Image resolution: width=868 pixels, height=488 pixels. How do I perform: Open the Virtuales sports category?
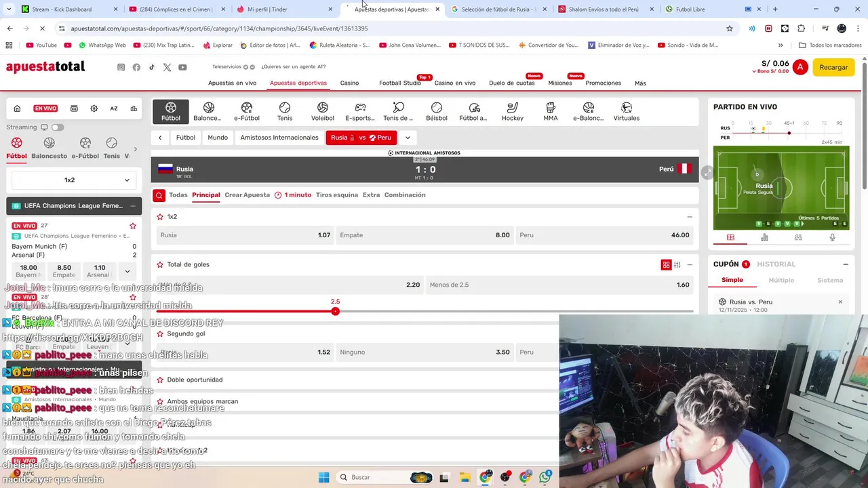pyautogui.click(x=627, y=112)
